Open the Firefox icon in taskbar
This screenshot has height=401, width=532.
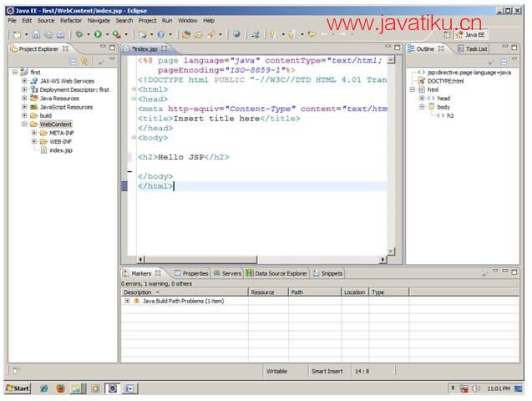61,388
